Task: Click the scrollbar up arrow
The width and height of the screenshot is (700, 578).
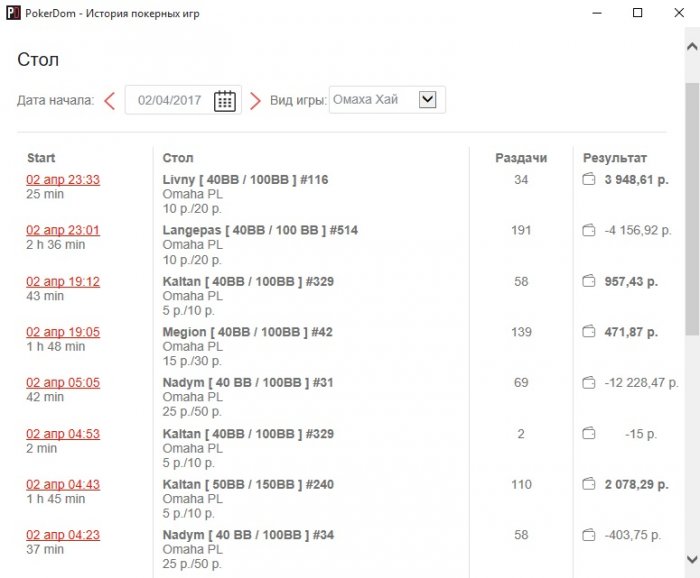Action: (x=691, y=46)
